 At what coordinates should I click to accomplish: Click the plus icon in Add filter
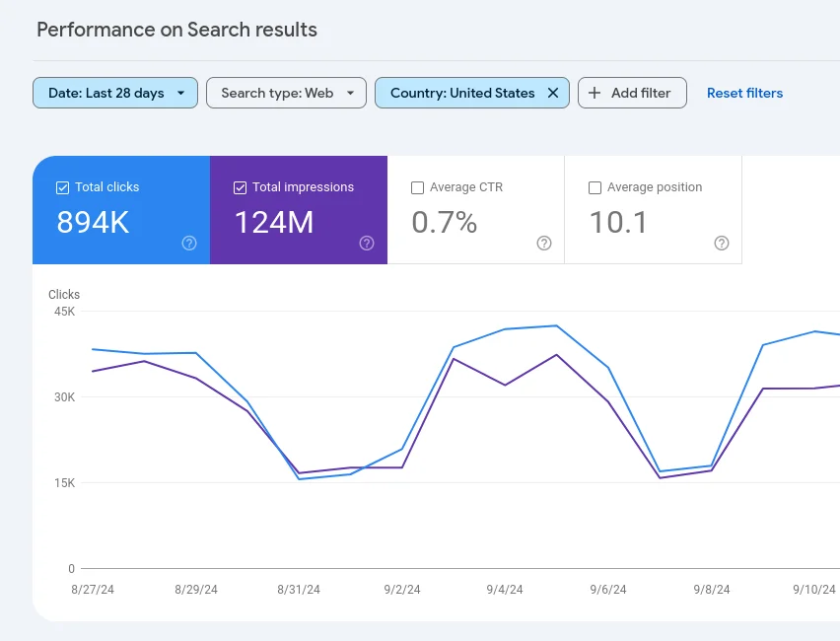(x=595, y=93)
